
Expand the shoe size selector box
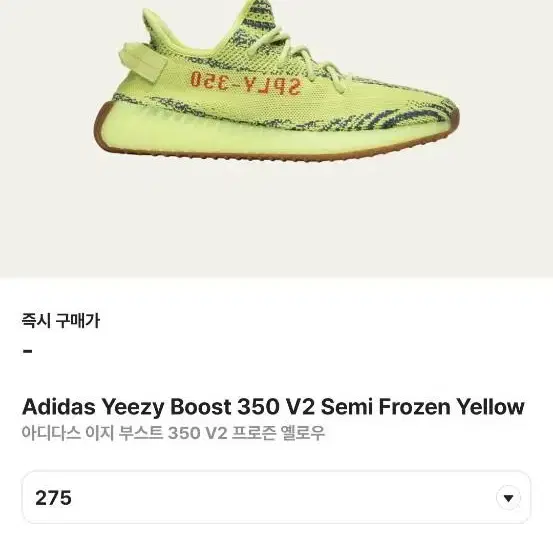click(276, 497)
